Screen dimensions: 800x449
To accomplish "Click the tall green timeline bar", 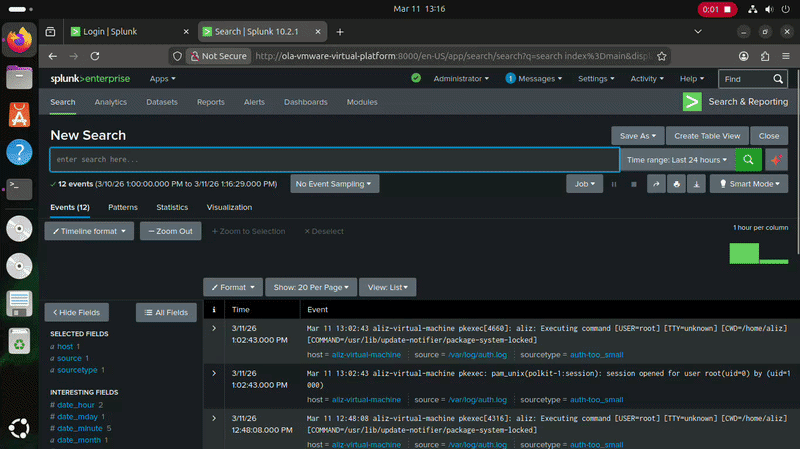I will tap(744, 254).
